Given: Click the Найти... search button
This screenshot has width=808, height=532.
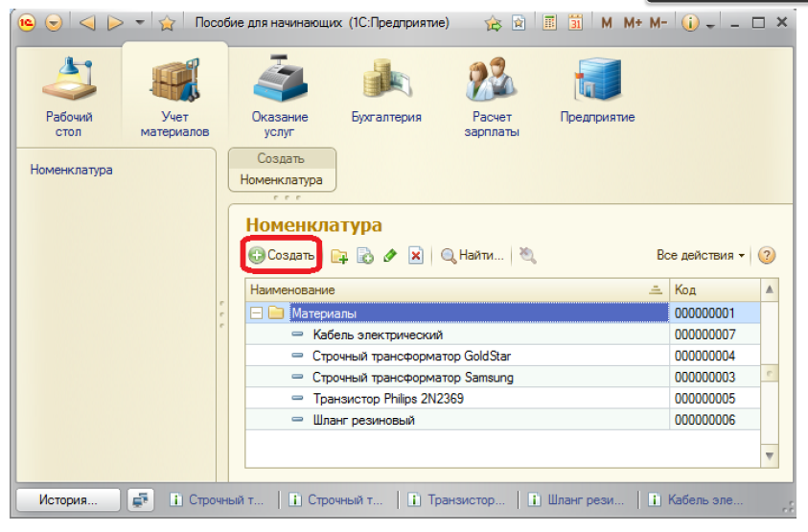Looking at the screenshot, I should (472, 255).
